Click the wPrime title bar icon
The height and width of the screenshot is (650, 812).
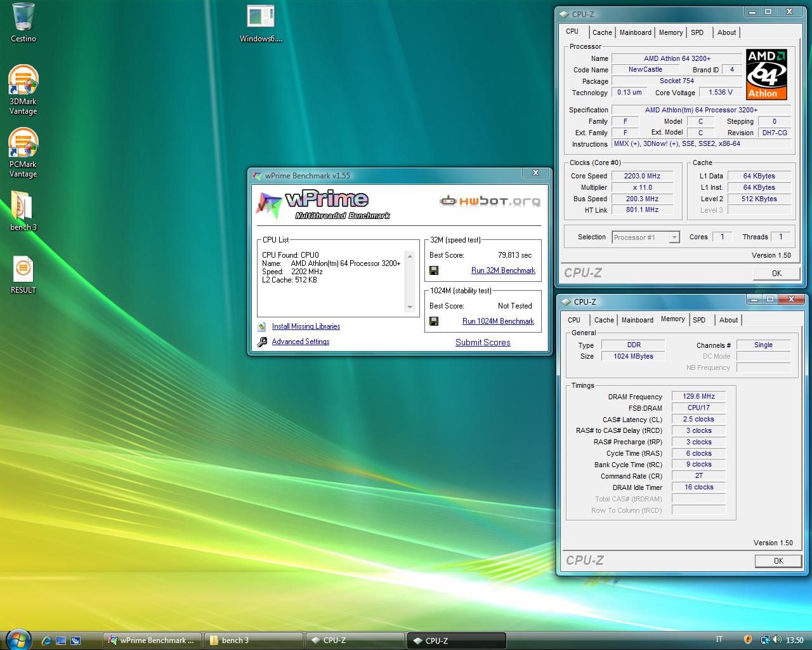tap(257, 175)
